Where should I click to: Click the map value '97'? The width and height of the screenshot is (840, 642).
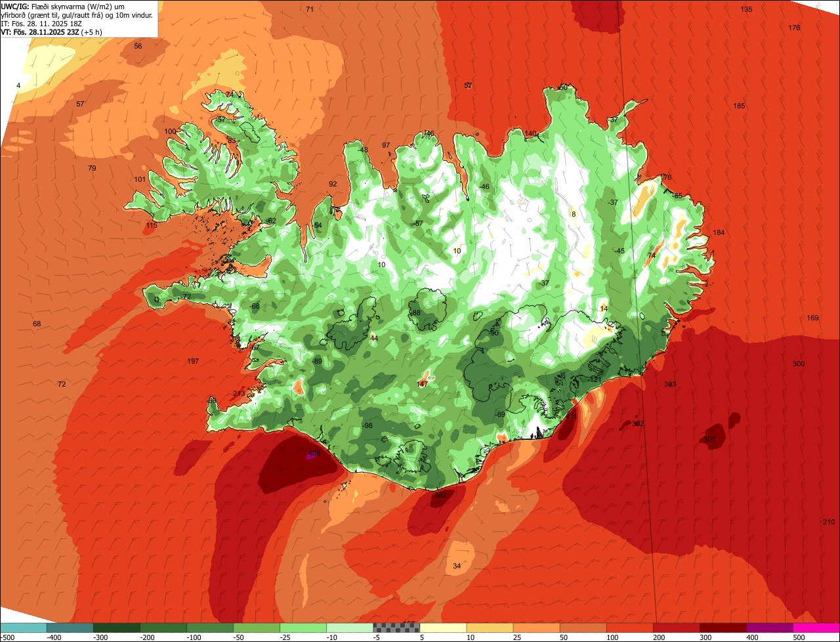386,145
